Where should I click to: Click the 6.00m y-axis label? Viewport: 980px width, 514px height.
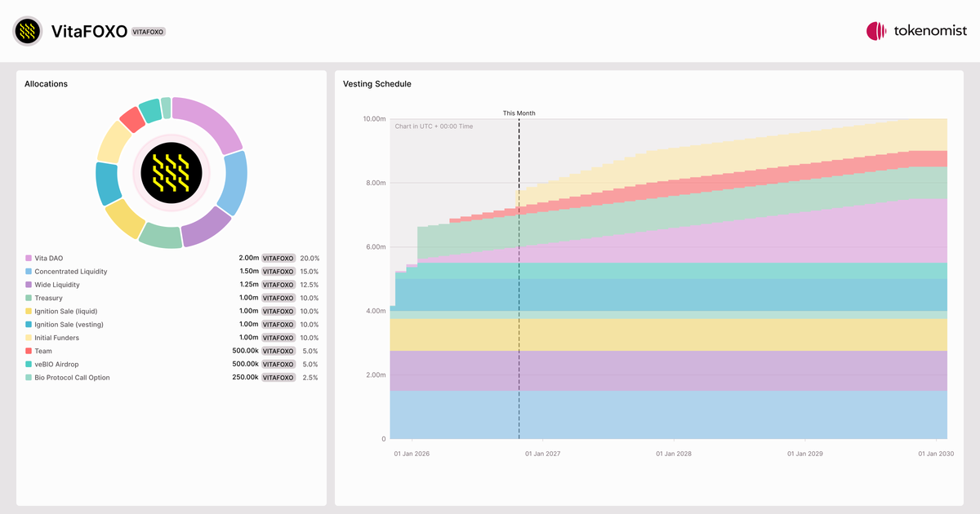pos(376,247)
